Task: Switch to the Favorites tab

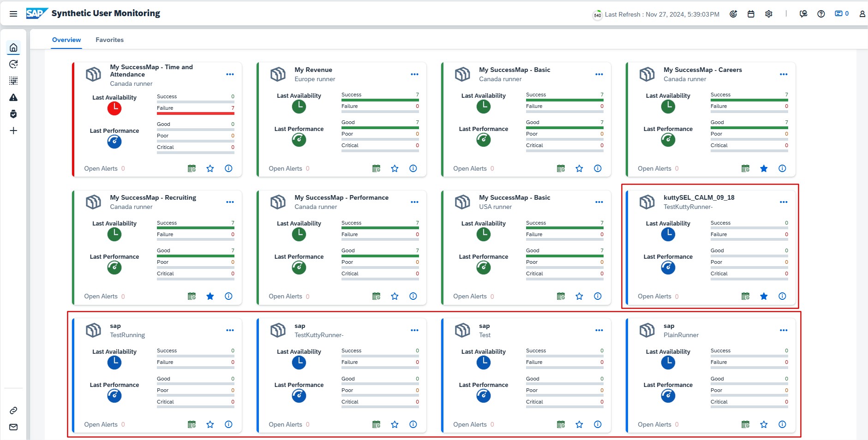Action: (109, 40)
